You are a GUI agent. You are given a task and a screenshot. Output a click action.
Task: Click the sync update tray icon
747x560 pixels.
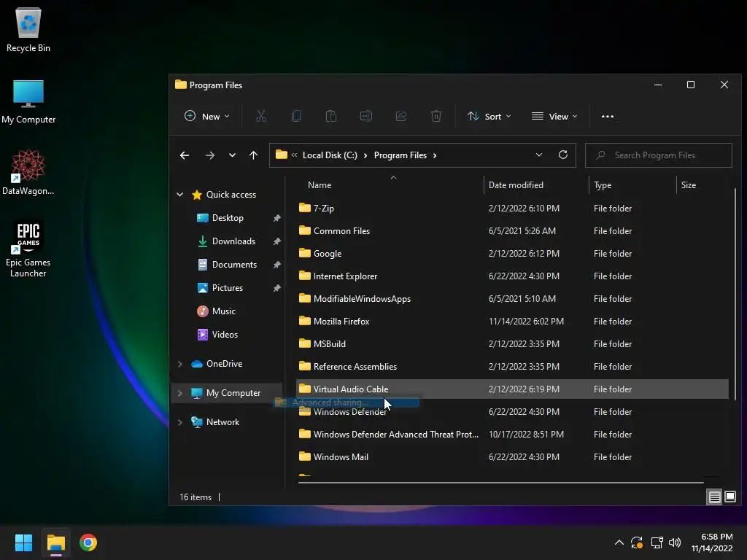tap(637, 542)
